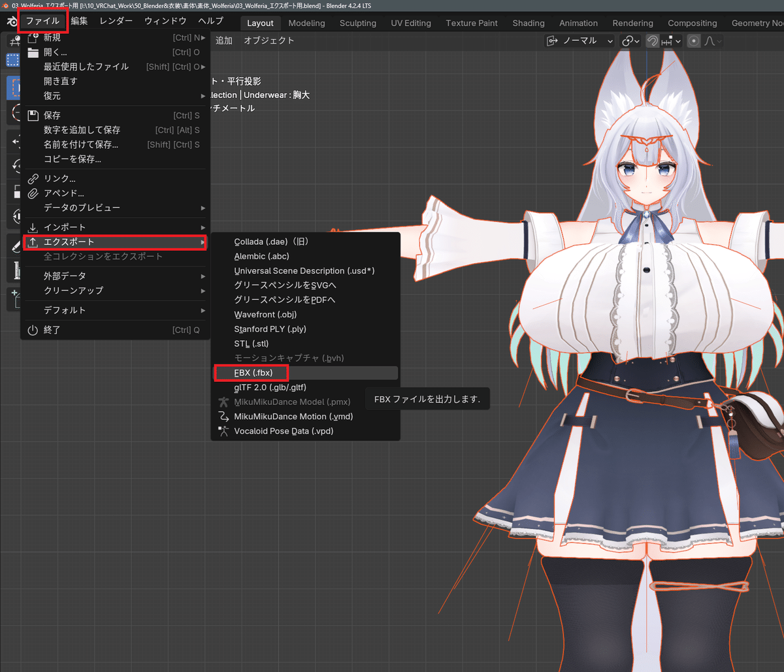Expand the 復元 submenu
This screenshot has height=672, width=784.
coord(116,95)
